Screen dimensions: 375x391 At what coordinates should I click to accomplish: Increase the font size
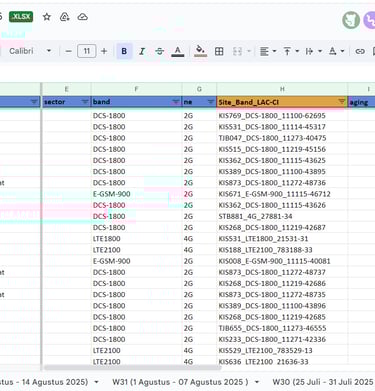click(x=104, y=51)
